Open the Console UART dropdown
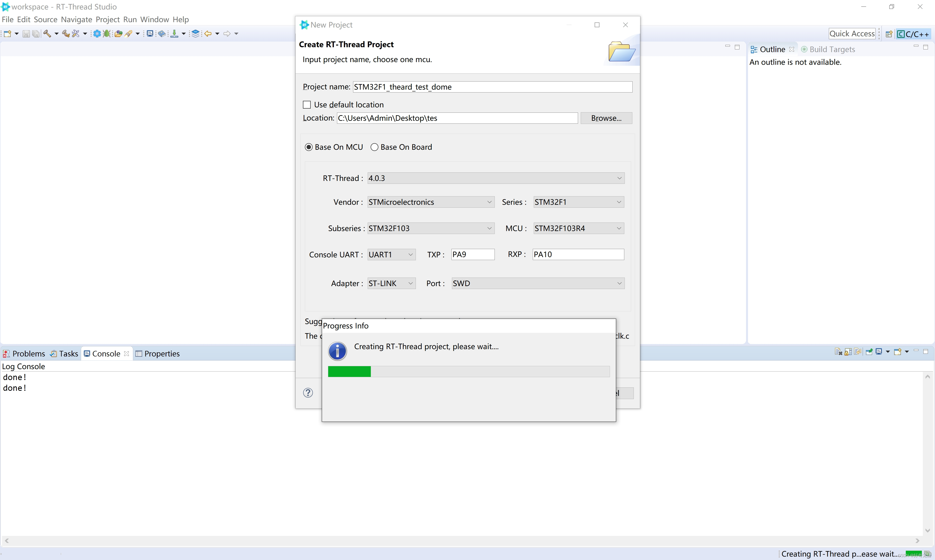 pyautogui.click(x=391, y=255)
